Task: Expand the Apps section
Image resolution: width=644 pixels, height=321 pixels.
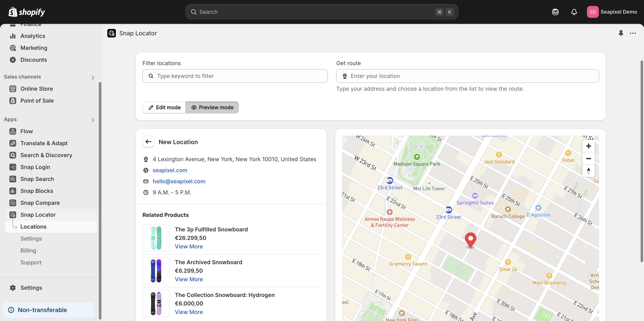Action: (x=93, y=120)
